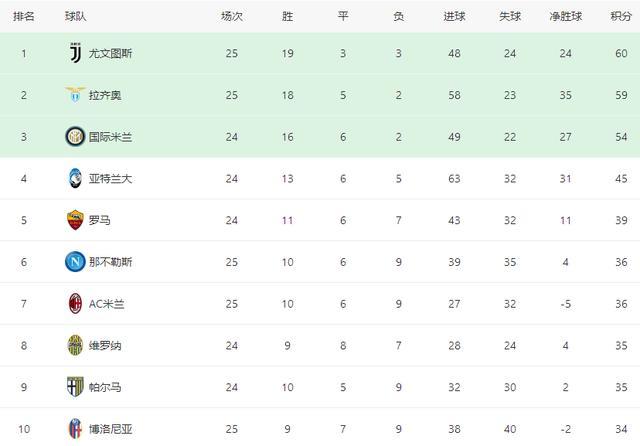Screen dimensions: 640x446
Task: Click the Juventus club logo
Action: tap(76, 53)
